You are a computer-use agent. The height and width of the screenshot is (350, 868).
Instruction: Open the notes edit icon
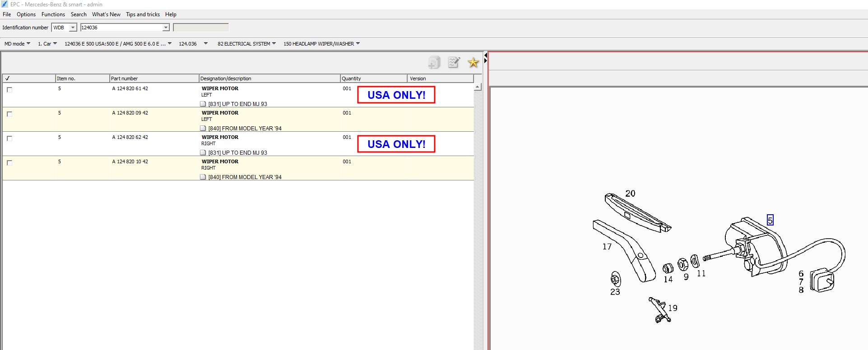coord(454,62)
